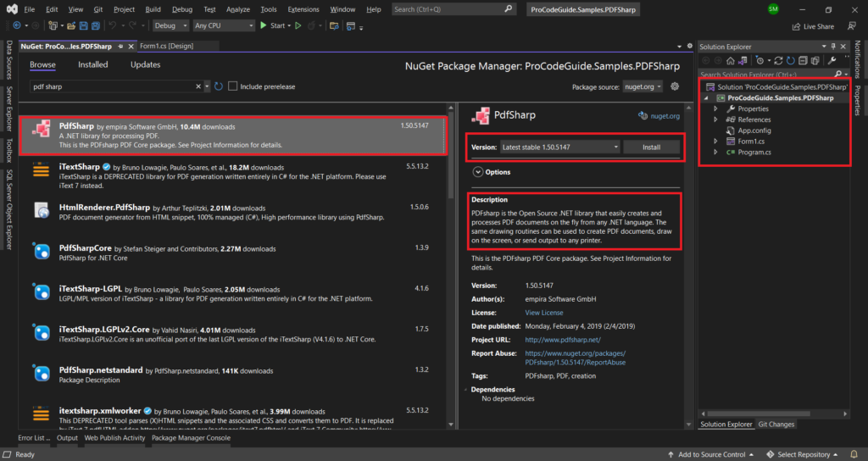Click the Solution Explorer horizontal scrollbar

759,414
